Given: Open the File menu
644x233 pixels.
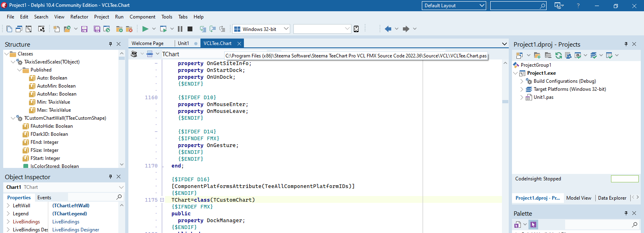Looking at the screenshot, I should coord(10,17).
